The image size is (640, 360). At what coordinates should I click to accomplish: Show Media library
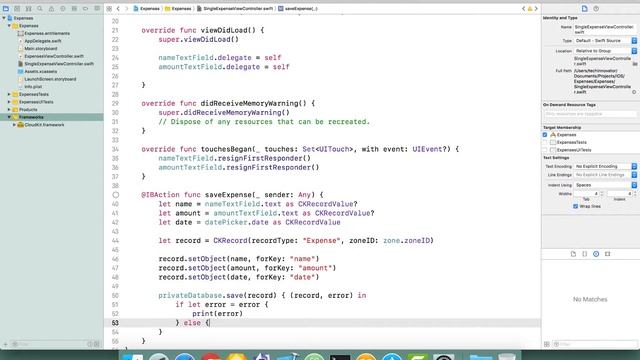607,254
